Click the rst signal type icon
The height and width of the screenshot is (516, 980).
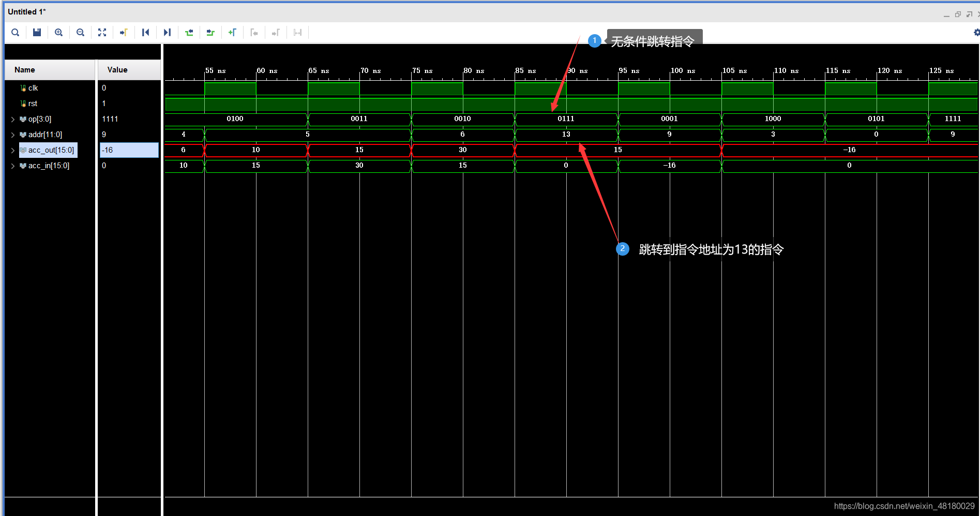click(23, 104)
